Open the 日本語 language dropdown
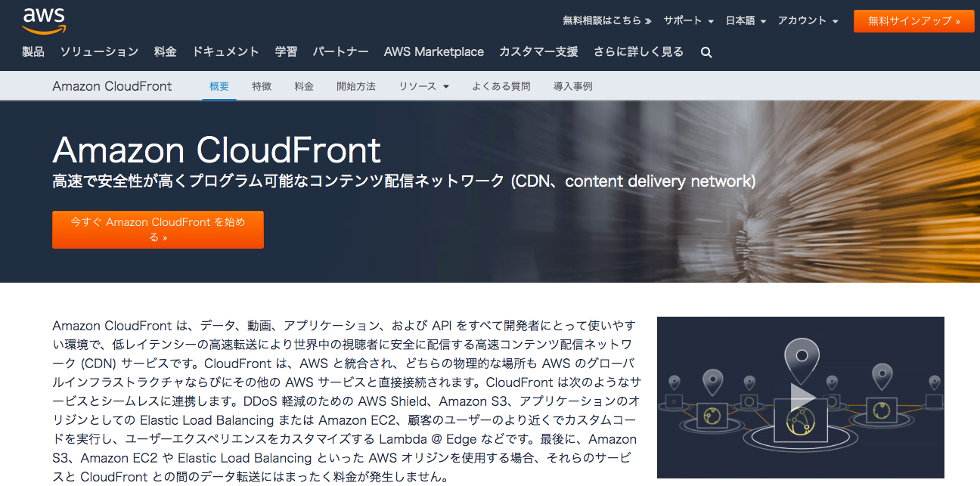Viewport: 980px width, 486px height. [x=746, y=20]
